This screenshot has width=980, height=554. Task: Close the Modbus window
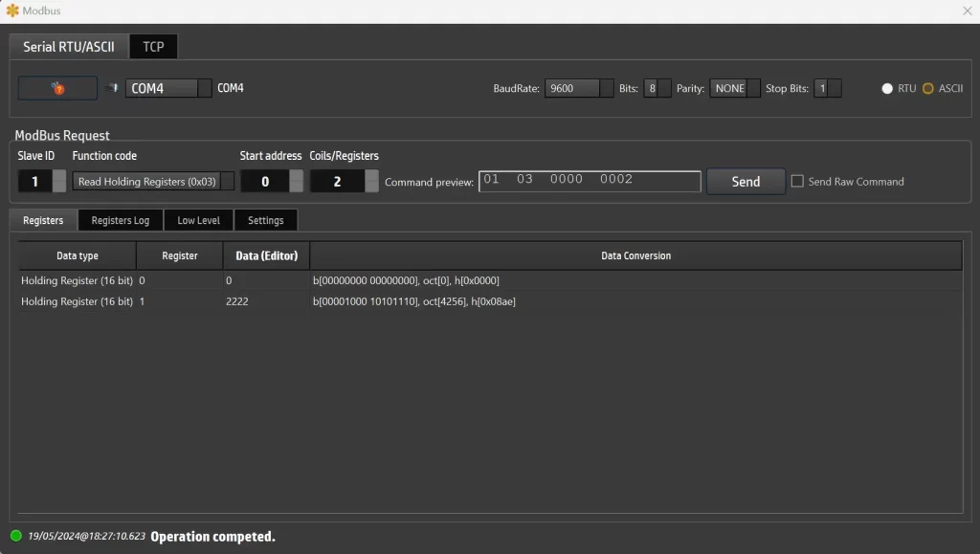point(967,11)
